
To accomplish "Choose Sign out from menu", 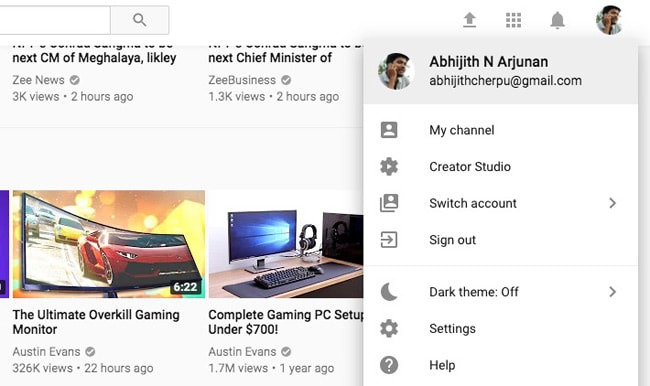I will 501,239.
